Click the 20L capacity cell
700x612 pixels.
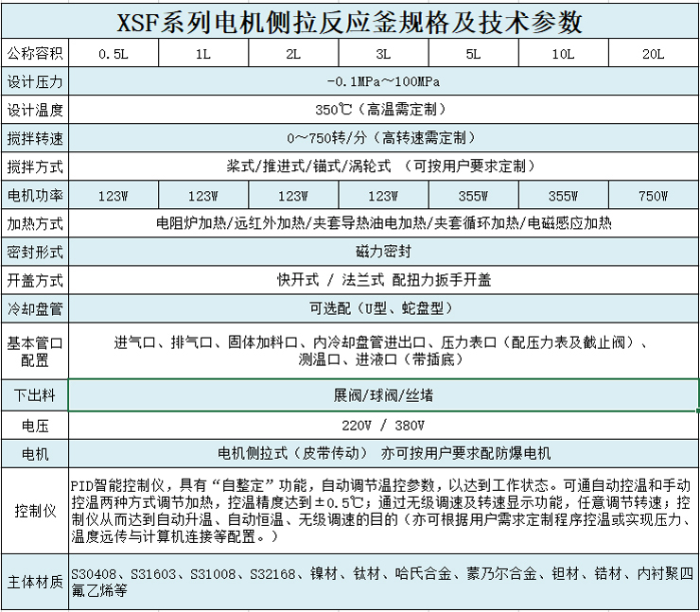tap(653, 54)
